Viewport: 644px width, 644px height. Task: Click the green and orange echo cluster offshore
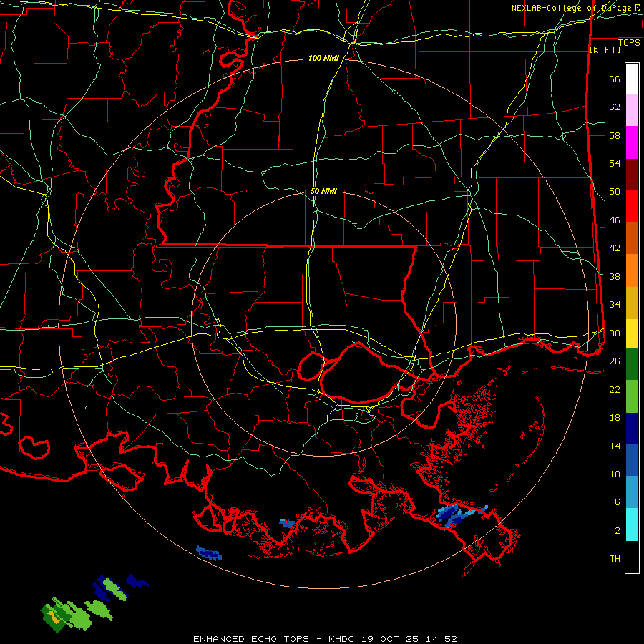tap(76, 614)
